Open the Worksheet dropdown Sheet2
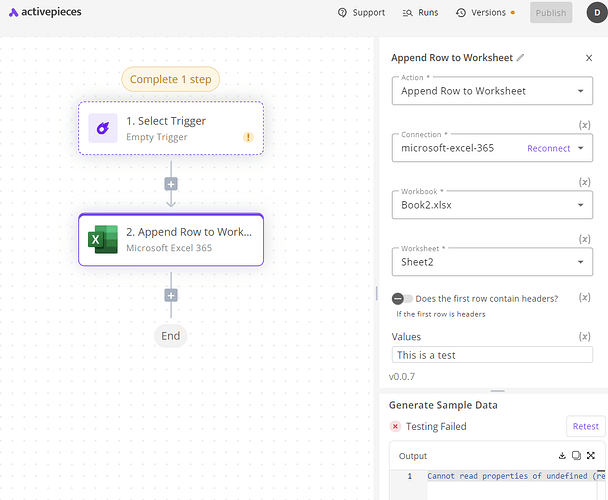Screen dimensions: 608x500 [x=492, y=262]
